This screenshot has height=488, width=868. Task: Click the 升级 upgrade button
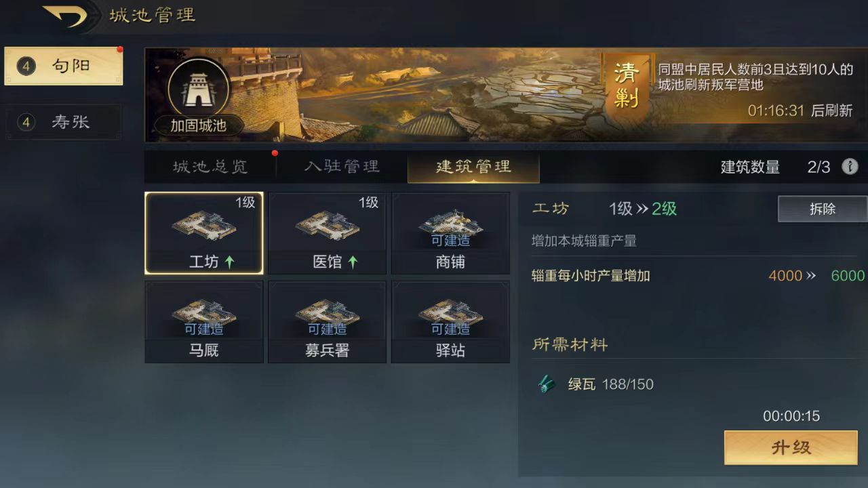(791, 447)
